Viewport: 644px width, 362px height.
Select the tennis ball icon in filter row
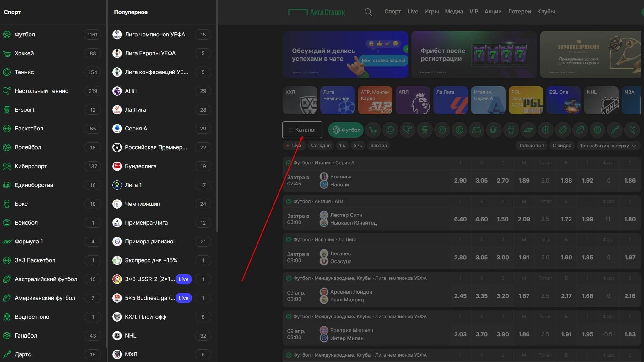pyautogui.click(x=390, y=130)
